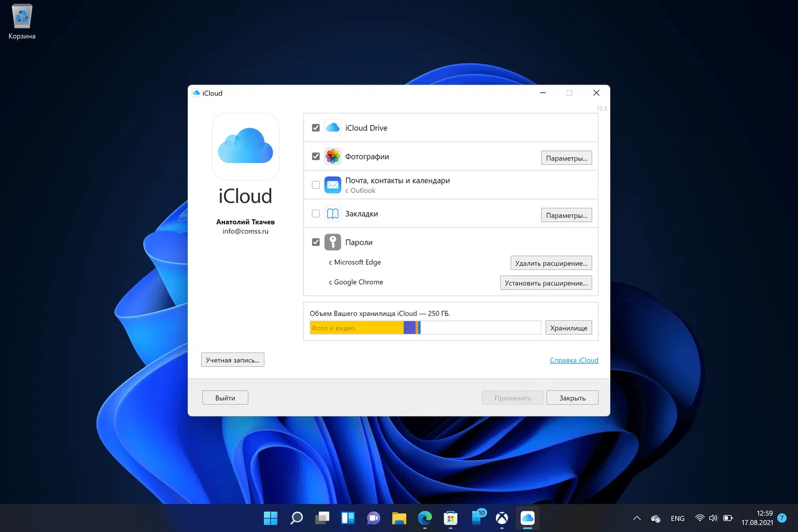
Task: Open the taskbar app with badge 10
Action: 478,518
